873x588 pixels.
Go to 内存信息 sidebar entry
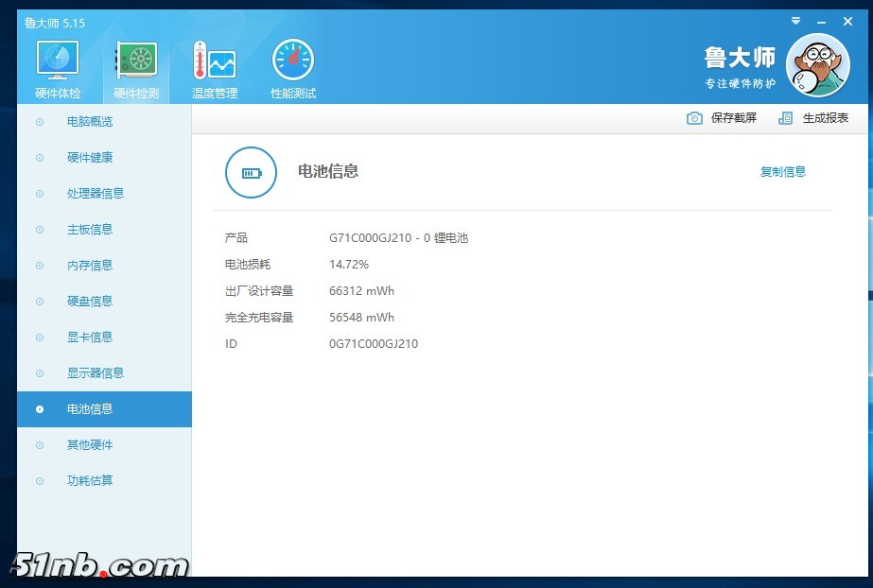tap(90, 266)
